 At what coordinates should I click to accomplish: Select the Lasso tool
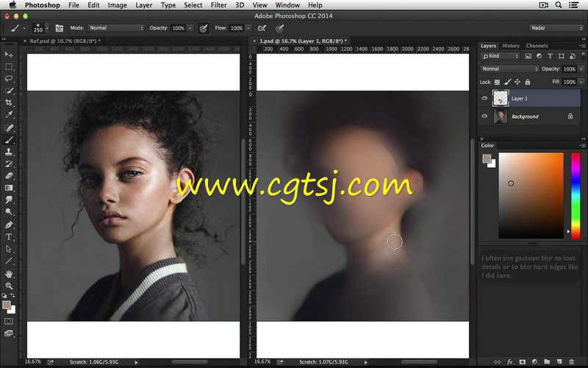(9, 79)
